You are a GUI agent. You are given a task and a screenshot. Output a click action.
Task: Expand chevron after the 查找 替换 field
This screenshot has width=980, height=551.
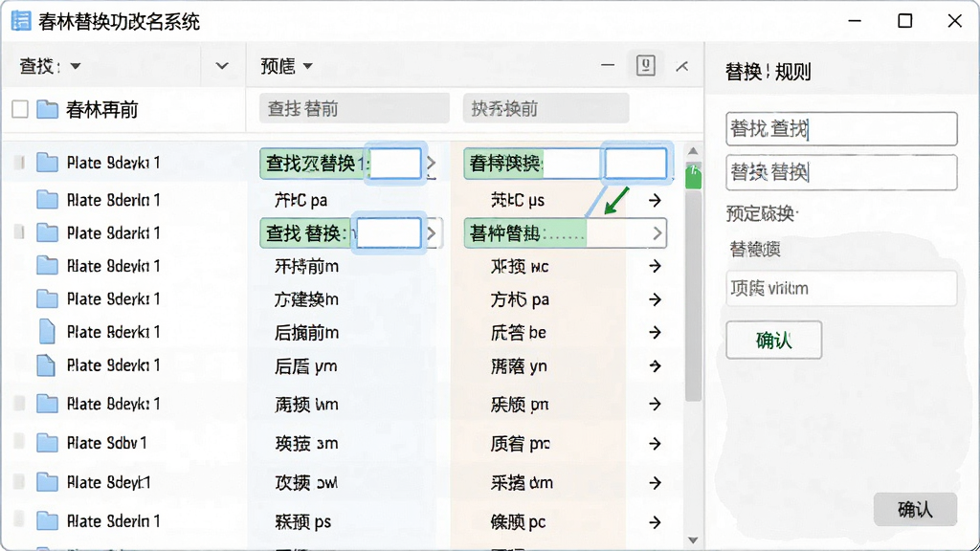point(432,233)
